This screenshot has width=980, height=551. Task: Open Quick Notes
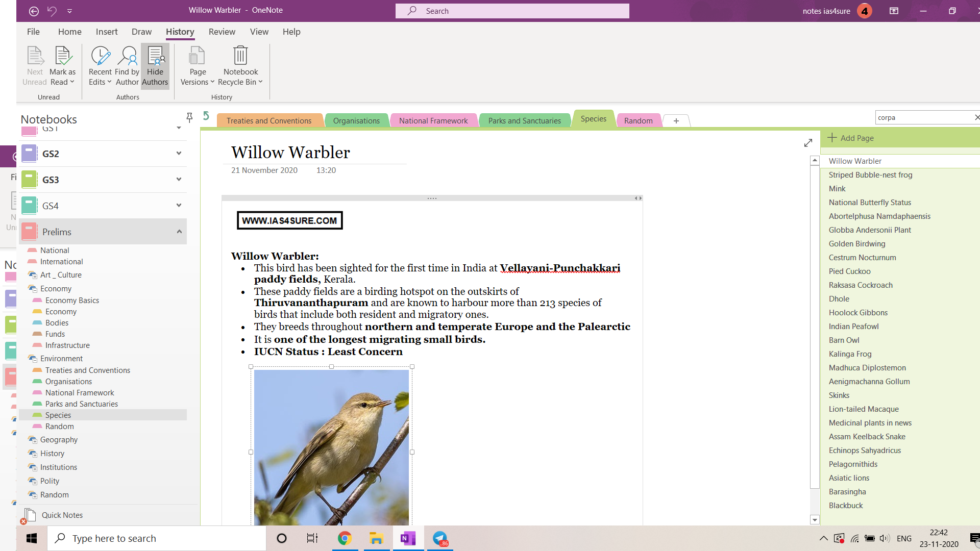[62, 515]
